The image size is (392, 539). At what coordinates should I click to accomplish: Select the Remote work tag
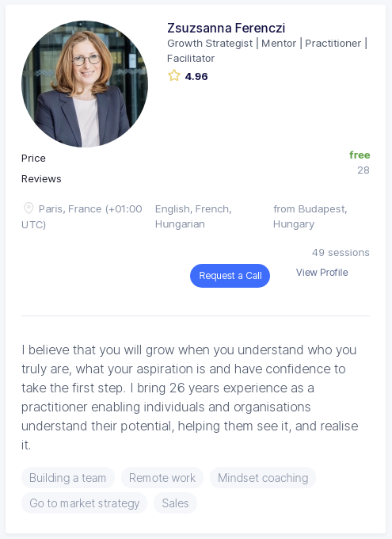(x=162, y=478)
